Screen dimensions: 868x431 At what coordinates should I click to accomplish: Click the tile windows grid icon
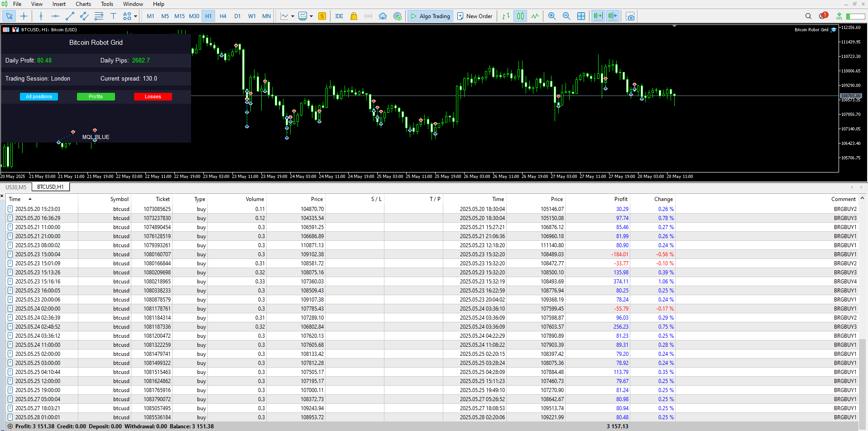tap(581, 16)
